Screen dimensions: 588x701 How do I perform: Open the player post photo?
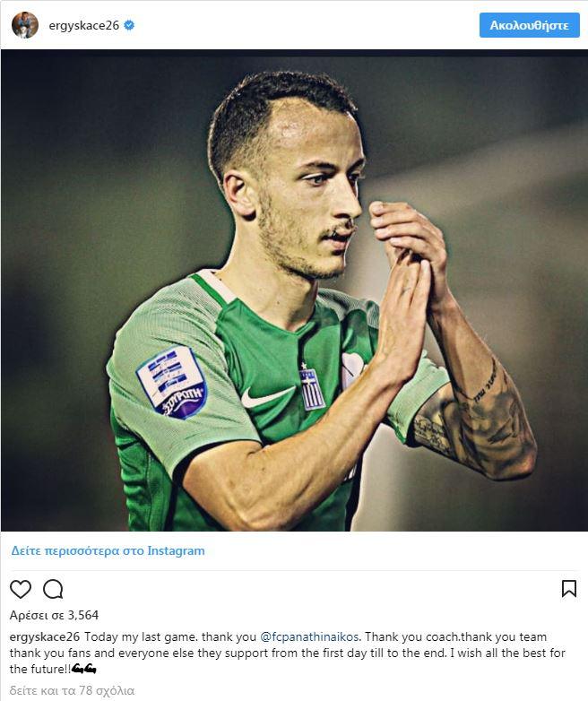pos(294,290)
